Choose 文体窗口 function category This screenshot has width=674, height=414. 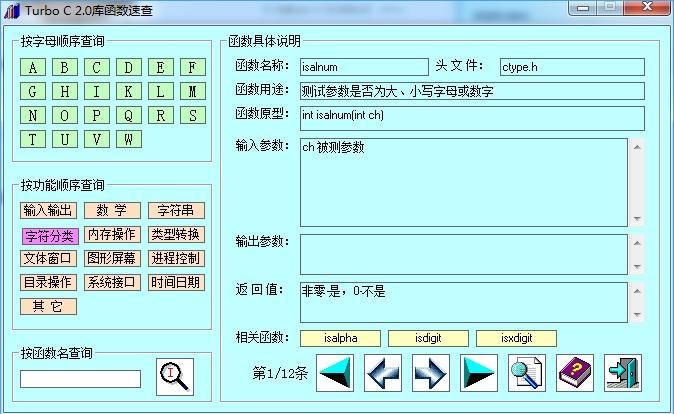[x=48, y=258]
